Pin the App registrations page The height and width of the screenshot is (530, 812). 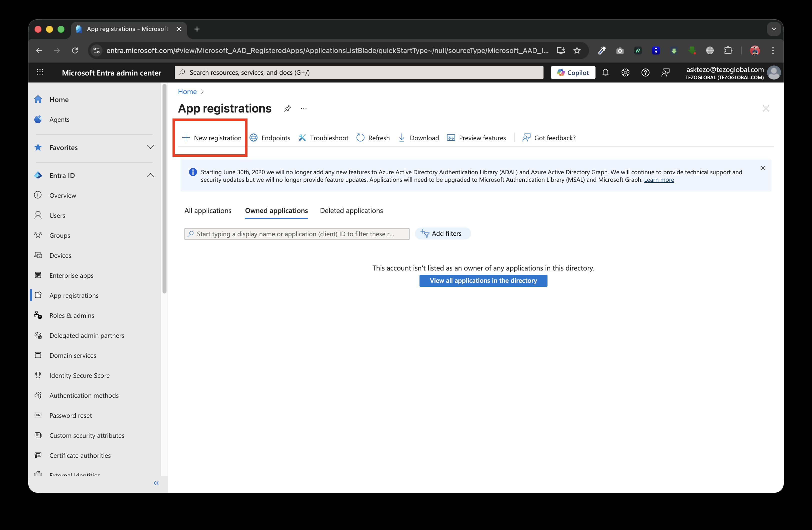click(287, 108)
